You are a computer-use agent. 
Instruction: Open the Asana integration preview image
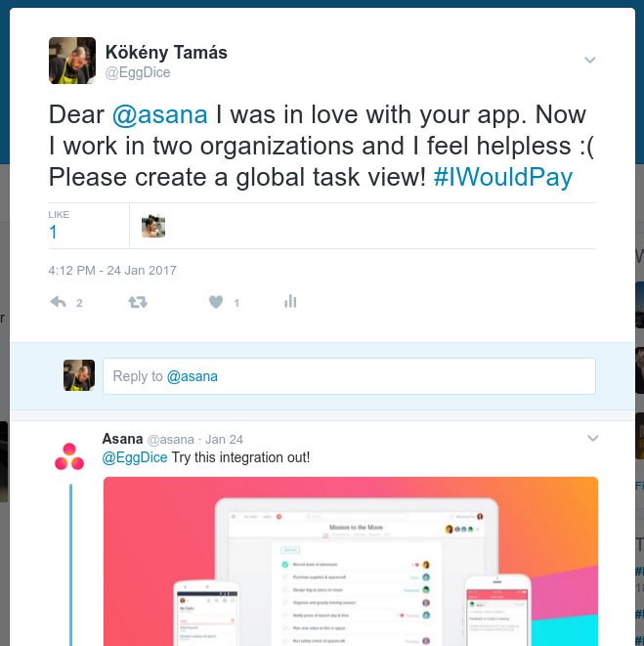coord(351,561)
